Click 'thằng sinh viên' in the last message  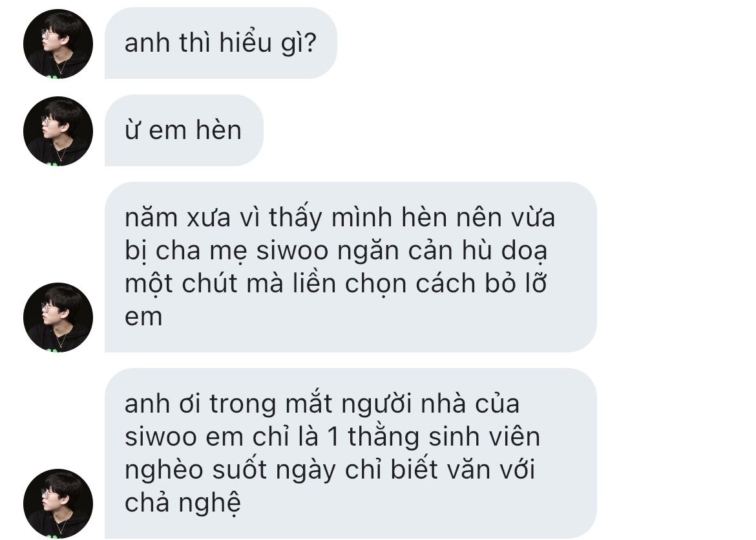click(443, 437)
